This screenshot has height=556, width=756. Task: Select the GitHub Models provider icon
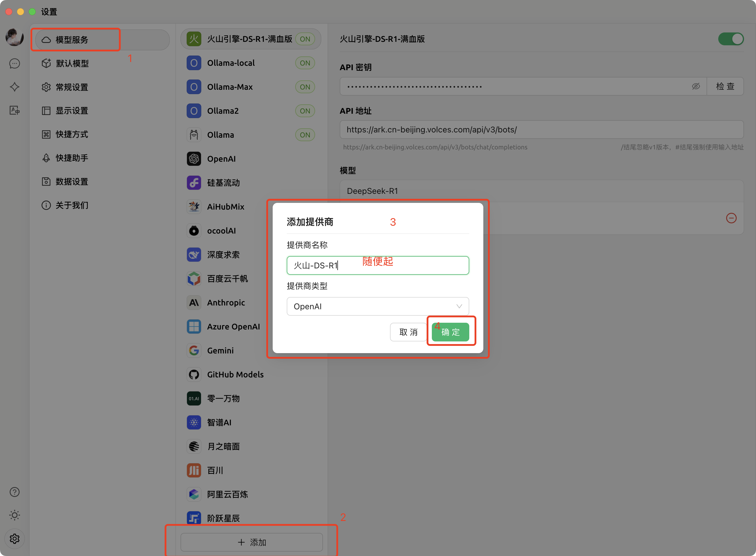click(x=194, y=374)
